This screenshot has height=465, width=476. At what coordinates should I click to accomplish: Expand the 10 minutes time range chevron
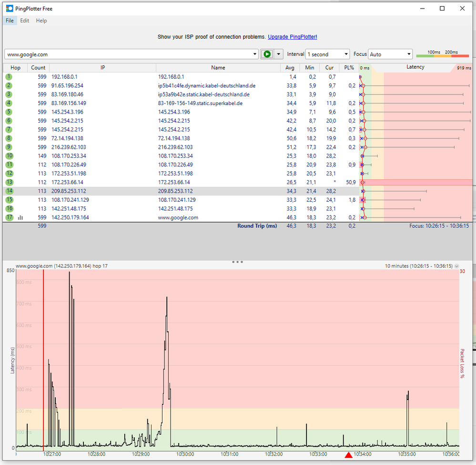tap(456, 266)
